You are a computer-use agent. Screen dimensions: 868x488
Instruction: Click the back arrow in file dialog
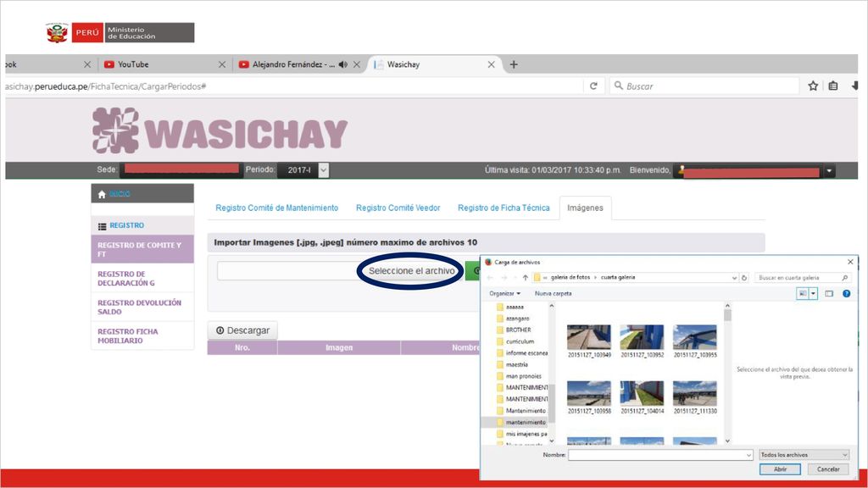(490, 278)
